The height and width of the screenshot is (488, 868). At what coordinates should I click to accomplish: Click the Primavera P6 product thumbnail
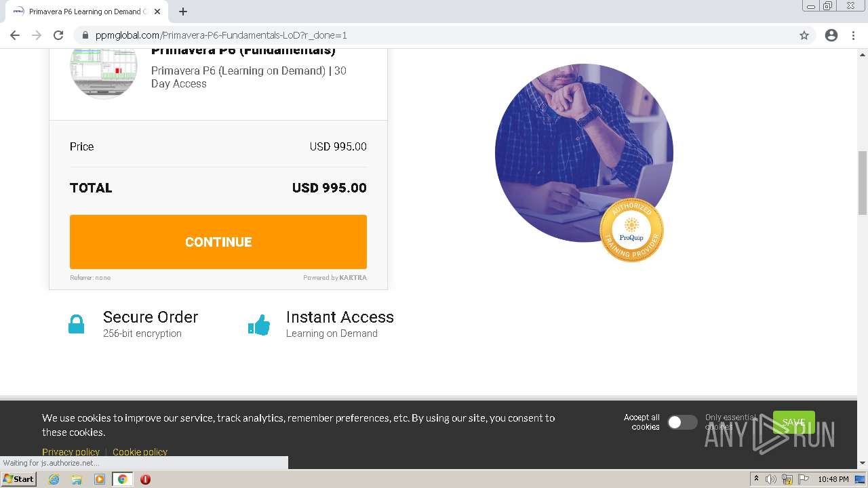click(x=104, y=71)
